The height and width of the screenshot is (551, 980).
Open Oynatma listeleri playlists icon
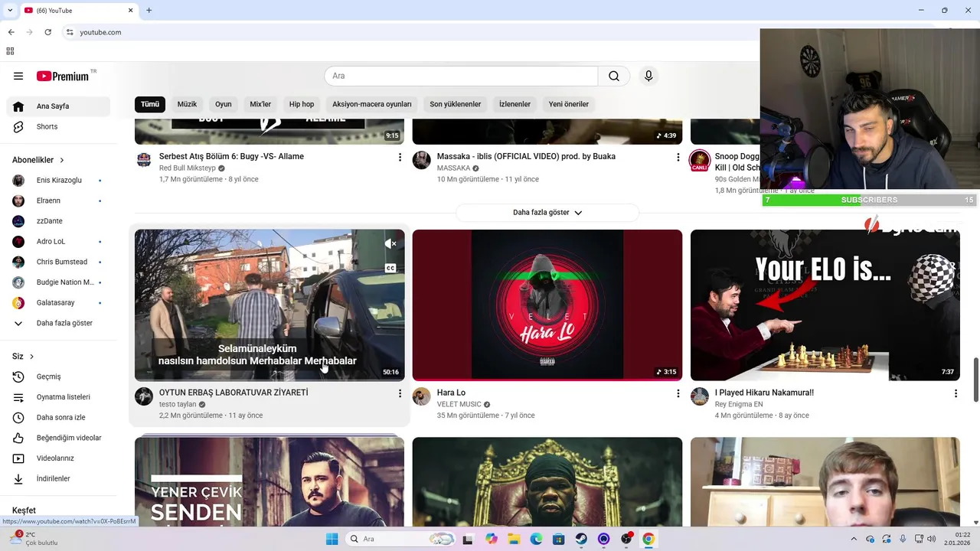click(x=18, y=397)
